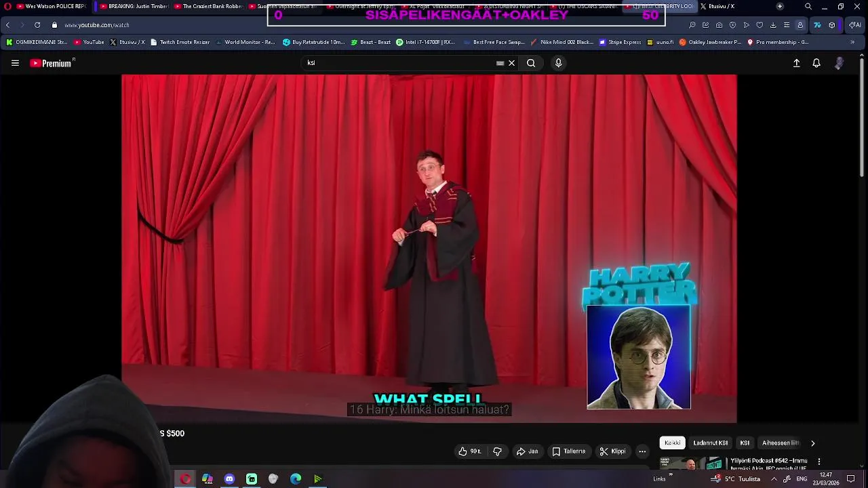Screen dimensions: 868x488
Task: Reload the page with the refresh icon
Action: point(37,25)
